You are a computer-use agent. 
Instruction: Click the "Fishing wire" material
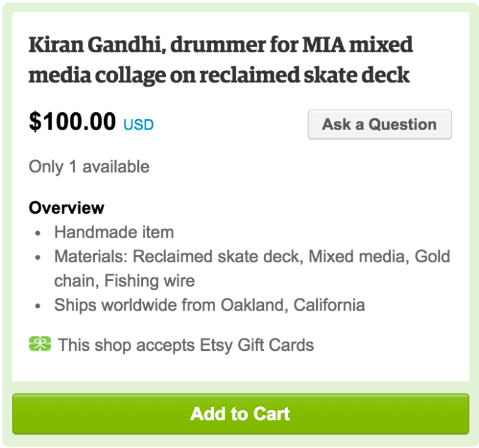(150, 281)
